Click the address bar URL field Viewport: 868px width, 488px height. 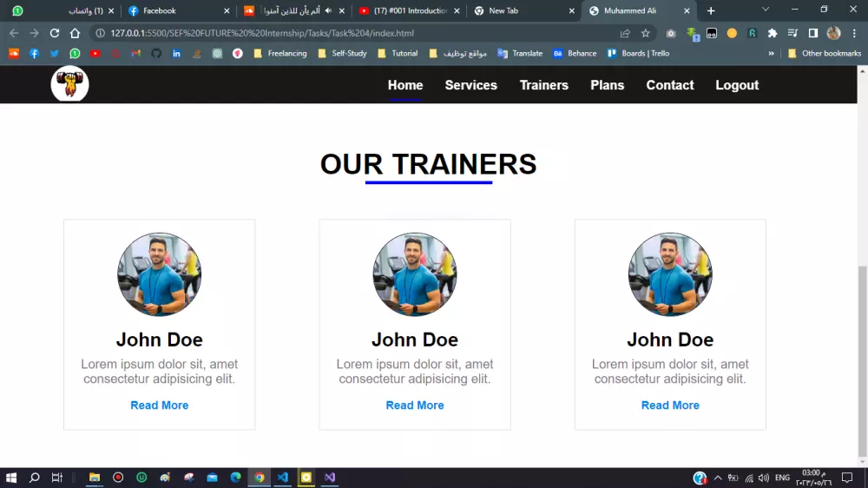click(354, 33)
